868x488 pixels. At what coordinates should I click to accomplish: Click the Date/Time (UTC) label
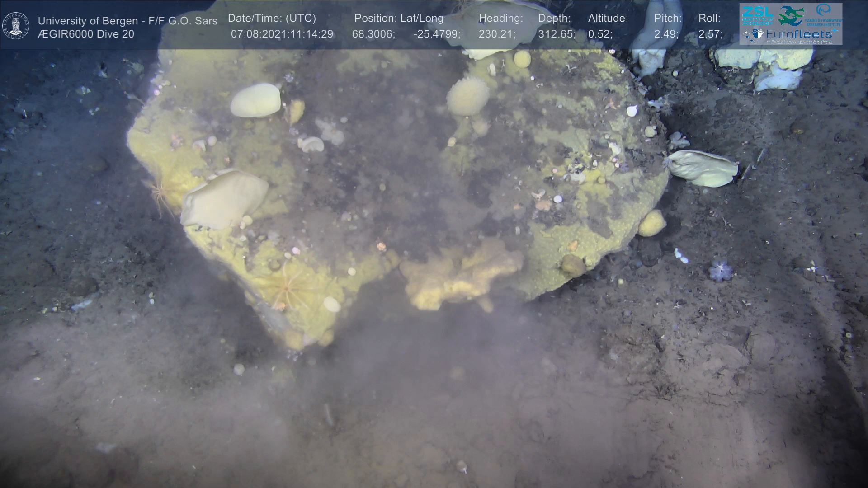pyautogui.click(x=272, y=19)
